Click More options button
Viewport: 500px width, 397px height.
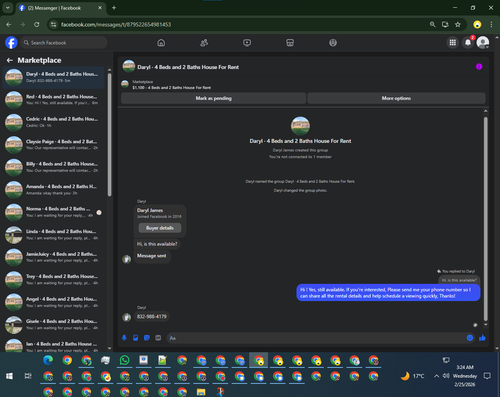(x=396, y=98)
